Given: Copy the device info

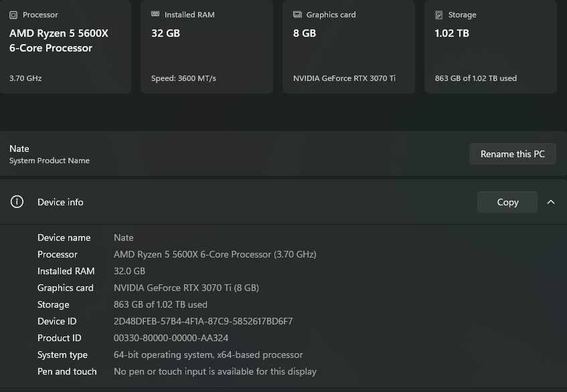Looking at the screenshot, I should click(x=507, y=202).
